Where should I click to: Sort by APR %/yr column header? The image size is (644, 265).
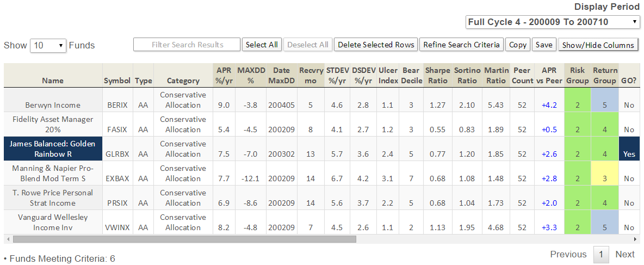(x=224, y=75)
